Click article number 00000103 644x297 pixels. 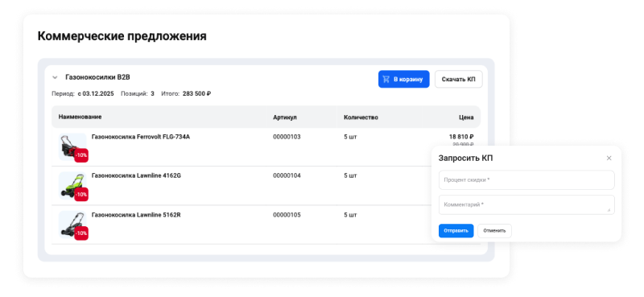pyautogui.click(x=287, y=137)
